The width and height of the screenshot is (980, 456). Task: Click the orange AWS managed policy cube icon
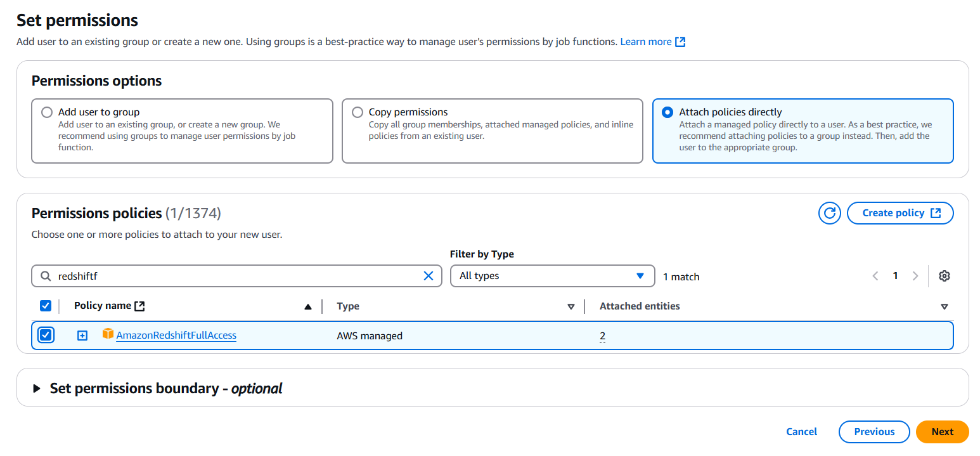coord(108,334)
